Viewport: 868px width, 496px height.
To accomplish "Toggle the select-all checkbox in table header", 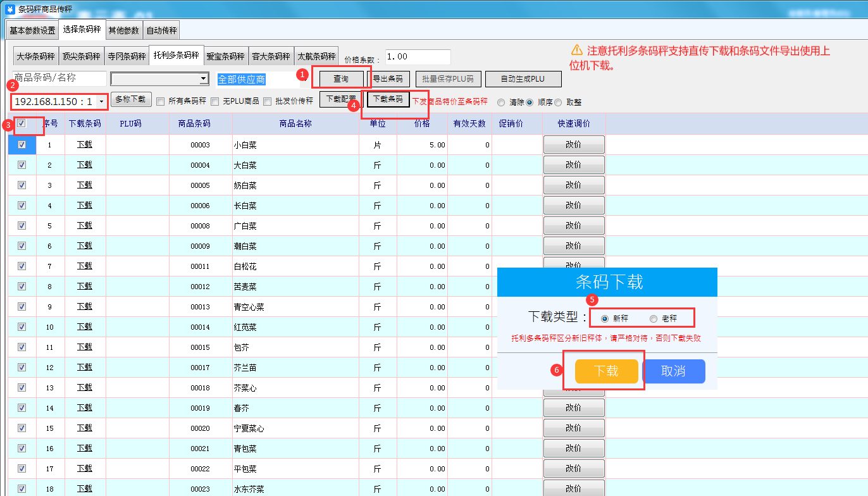I will pos(22,123).
